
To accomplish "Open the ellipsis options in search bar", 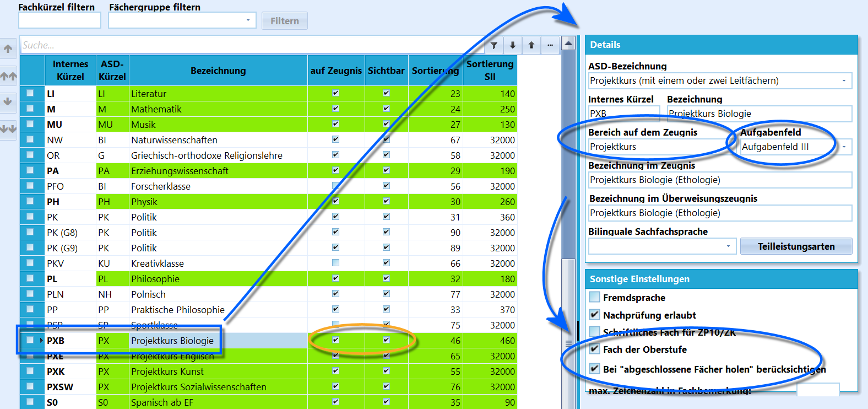I will [550, 45].
